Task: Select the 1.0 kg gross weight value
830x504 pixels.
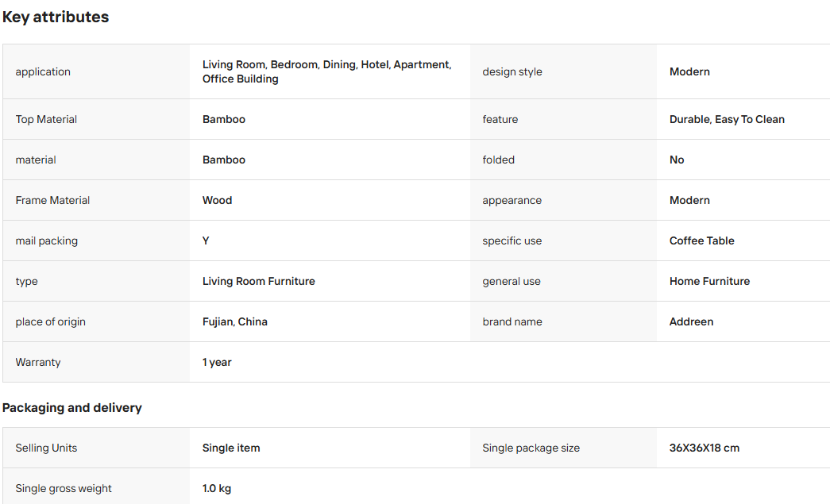Action: click(217, 489)
